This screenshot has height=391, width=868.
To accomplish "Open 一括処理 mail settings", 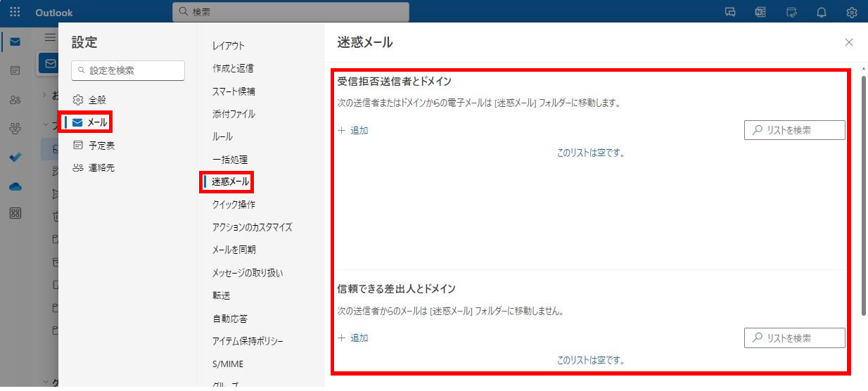I will (230, 160).
